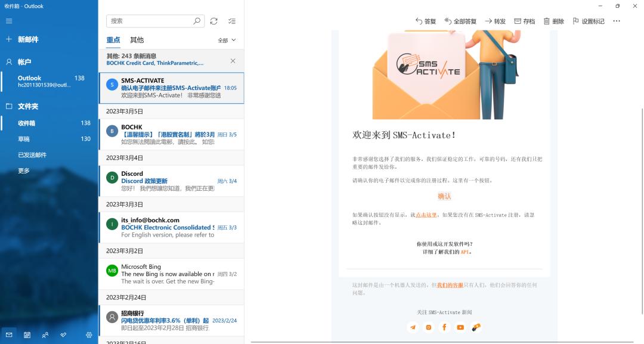Click the search magnifier icon
The height and width of the screenshot is (344, 644).
(197, 21)
